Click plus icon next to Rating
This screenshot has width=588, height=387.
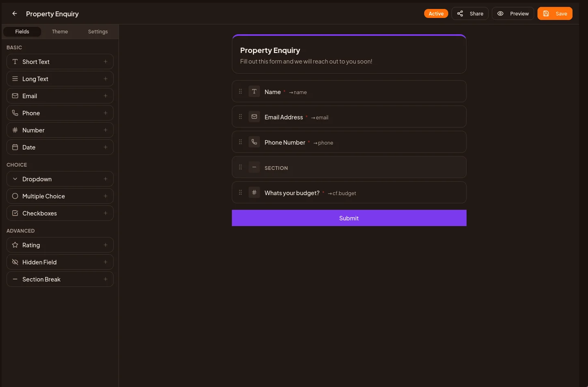pos(106,245)
